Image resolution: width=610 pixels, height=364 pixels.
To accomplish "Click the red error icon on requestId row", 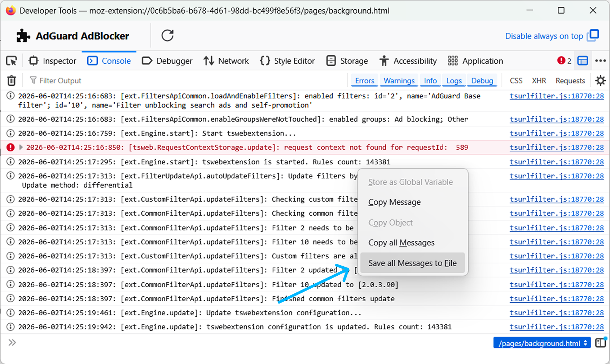I will coord(10,147).
